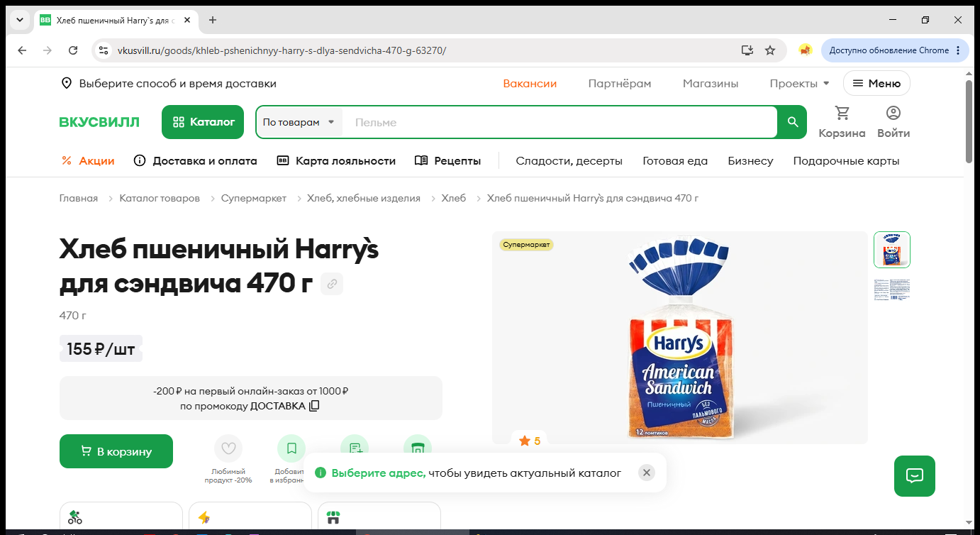Click the star rating 5 badge
The image size is (980, 535).
(x=530, y=441)
